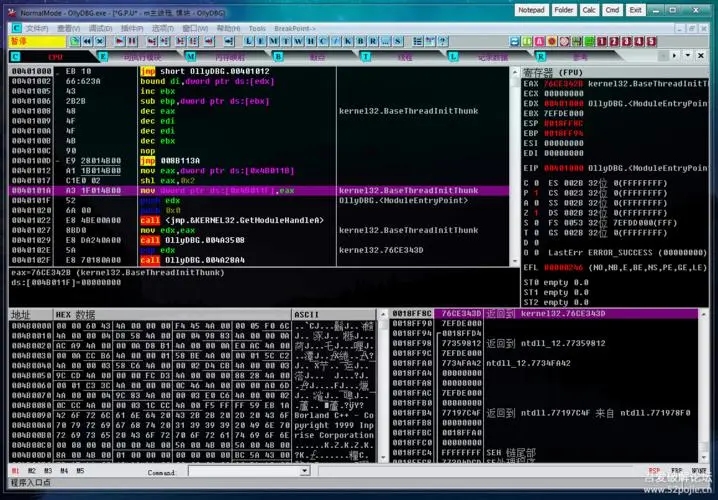The image size is (718, 500).
Task: Click the Exit button at top right
Action: click(x=635, y=9)
